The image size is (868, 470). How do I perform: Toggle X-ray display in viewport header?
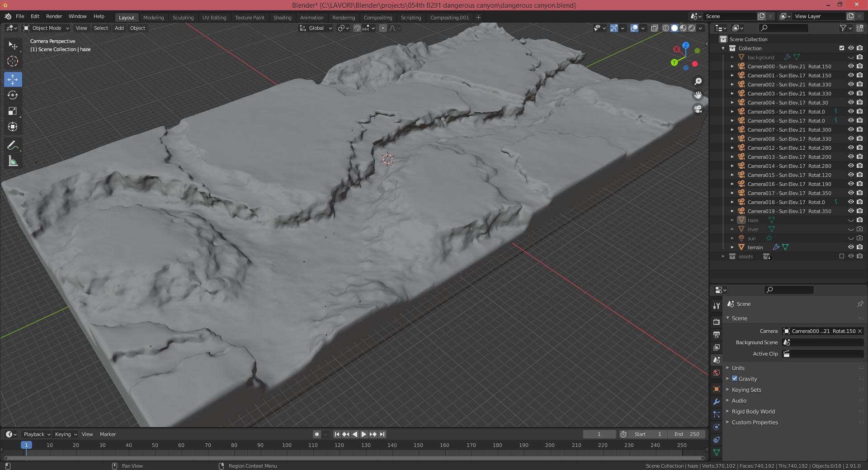654,28
